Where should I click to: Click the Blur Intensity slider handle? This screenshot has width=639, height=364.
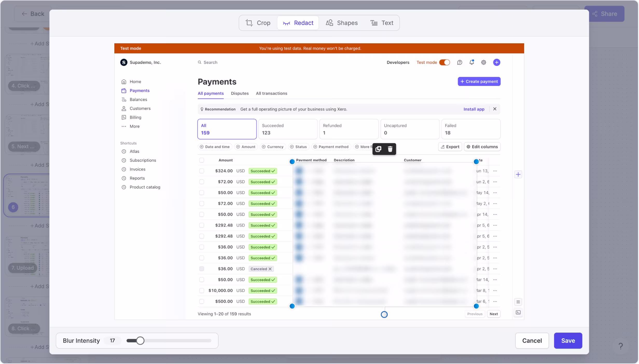[x=140, y=340]
